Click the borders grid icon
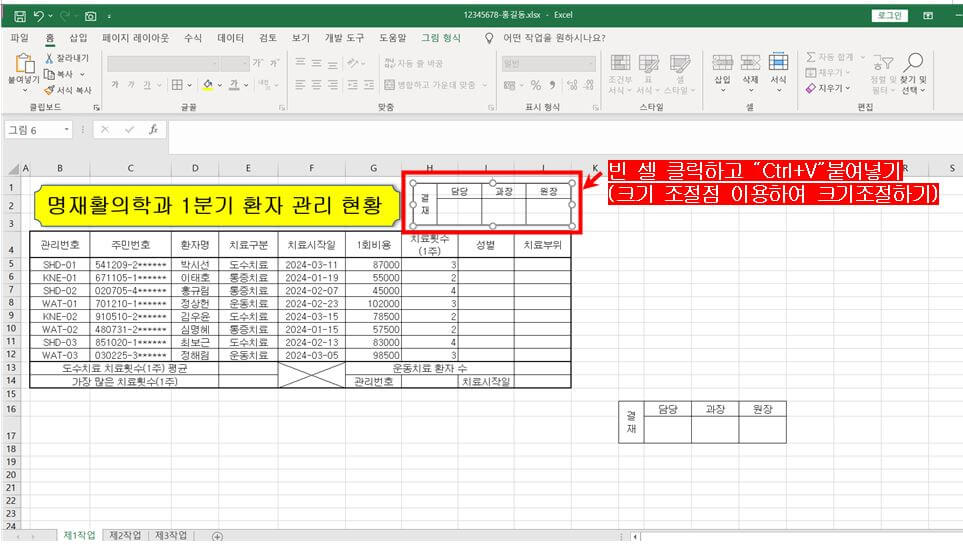This screenshot has width=963, height=545. pyautogui.click(x=177, y=85)
